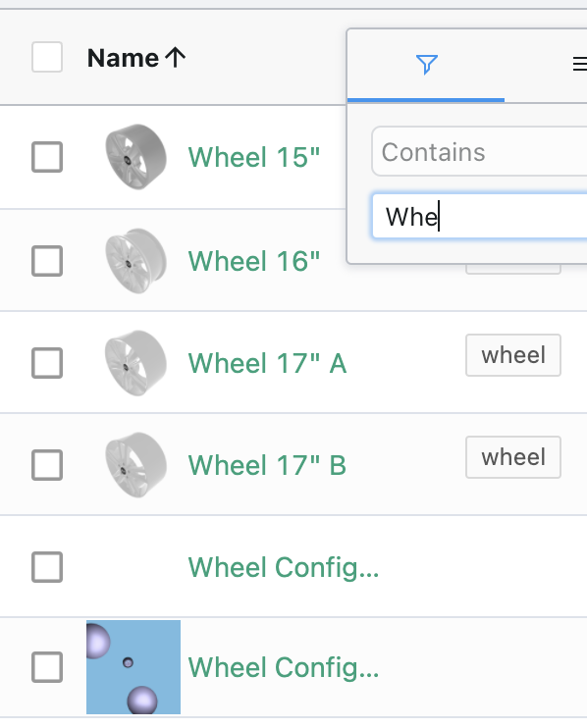Open the Wheel Config link without a thumbnail

(284, 567)
